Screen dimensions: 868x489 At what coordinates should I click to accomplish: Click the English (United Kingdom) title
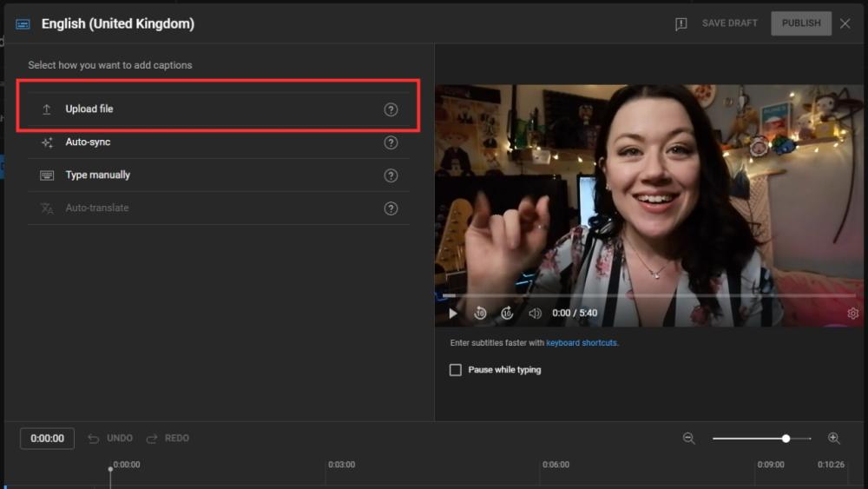pyautogui.click(x=118, y=23)
